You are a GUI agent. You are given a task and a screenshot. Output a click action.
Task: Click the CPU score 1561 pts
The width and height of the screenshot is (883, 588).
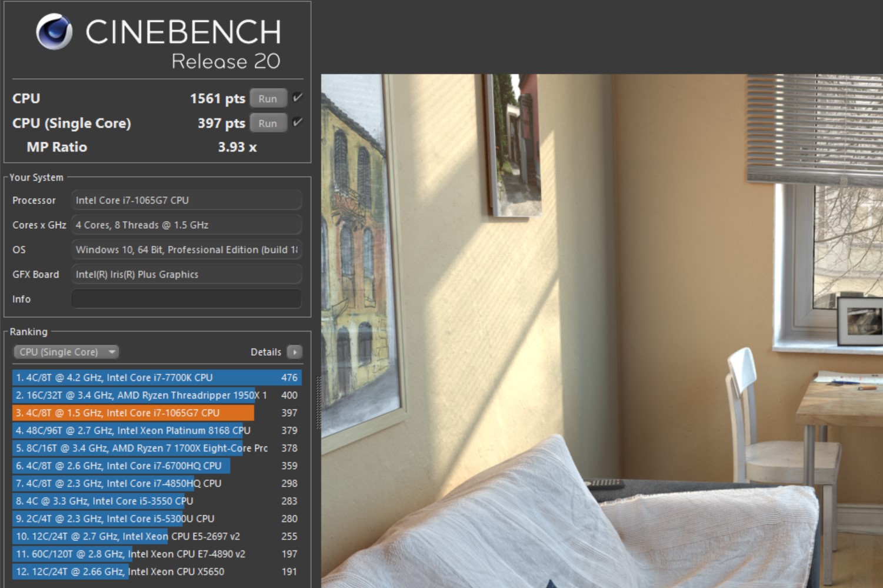[x=217, y=98]
